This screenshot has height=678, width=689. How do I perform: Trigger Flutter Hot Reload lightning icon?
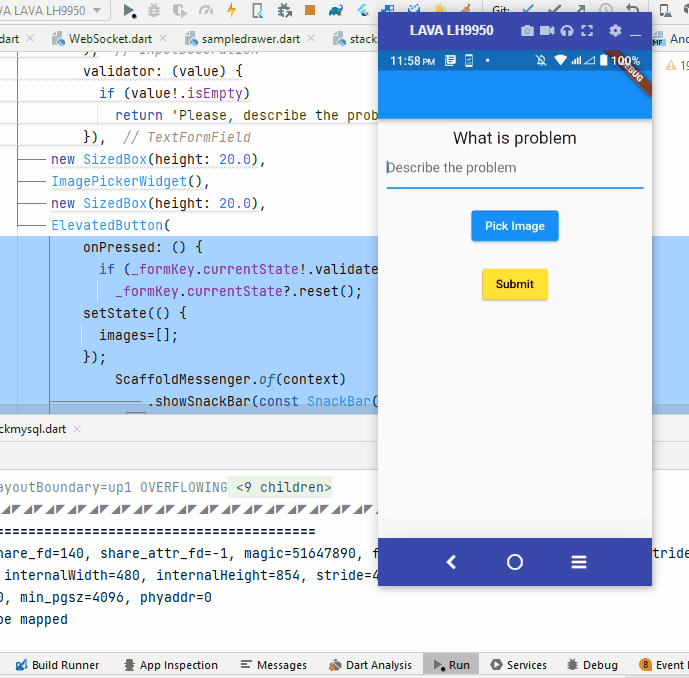(x=232, y=10)
